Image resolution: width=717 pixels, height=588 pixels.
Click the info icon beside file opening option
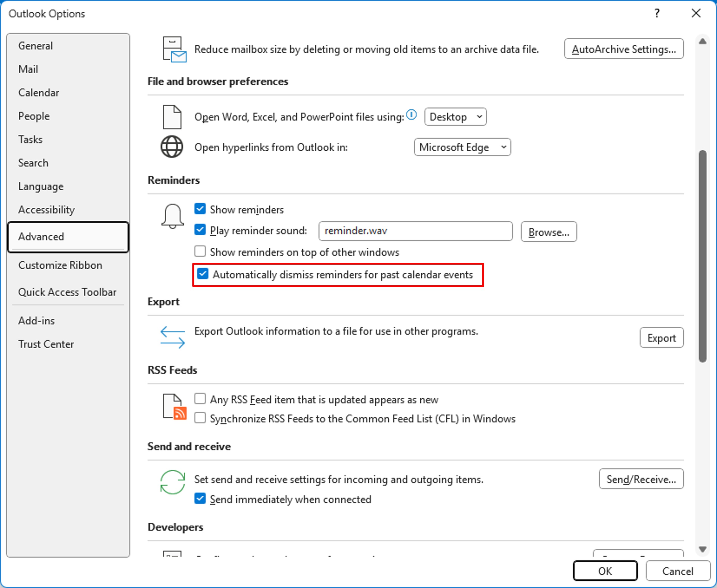coord(411,115)
